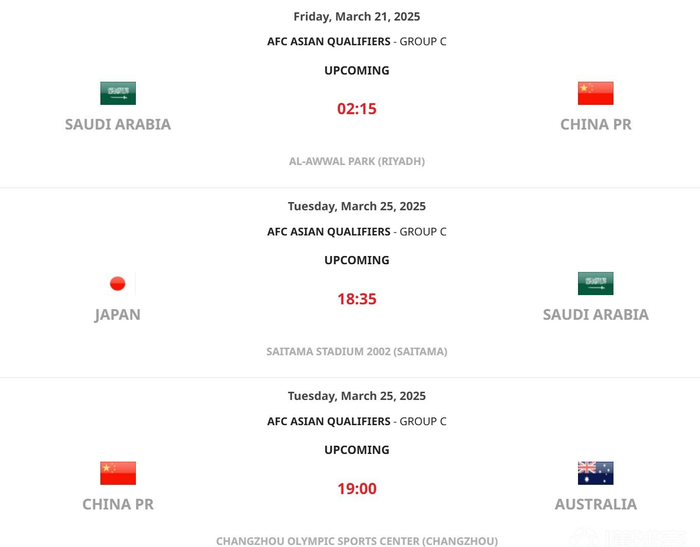Open the Saitama Stadium 2002 venue

tap(357, 351)
